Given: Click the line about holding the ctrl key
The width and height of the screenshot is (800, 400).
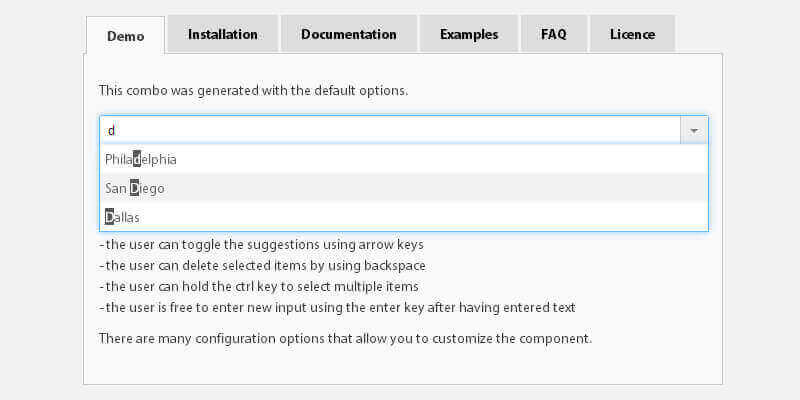Looking at the screenshot, I should tap(257, 287).
